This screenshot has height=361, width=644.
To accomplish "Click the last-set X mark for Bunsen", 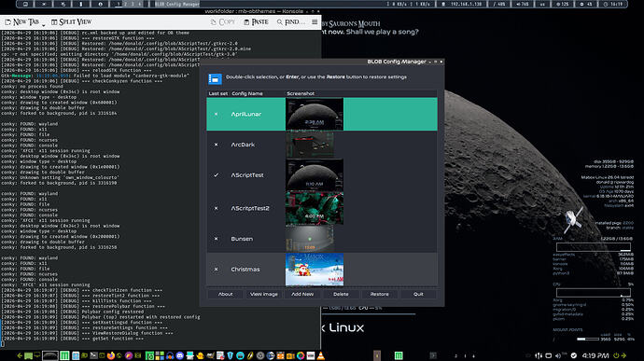I will (216, 239).
